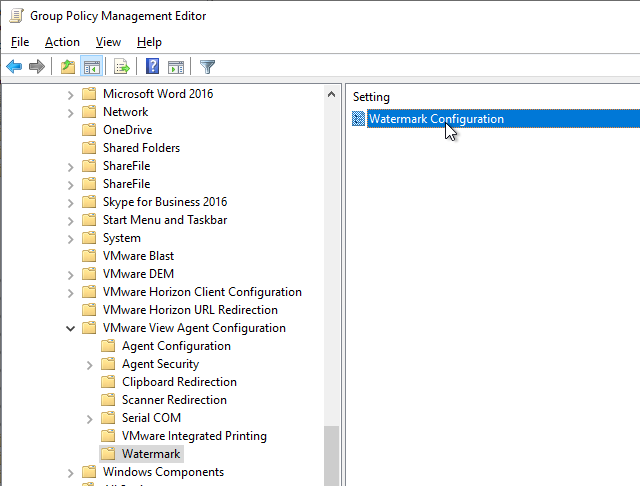The height and width of the screenshot is (486, 640).
Task: Open the Action menu
Action: 62,42
